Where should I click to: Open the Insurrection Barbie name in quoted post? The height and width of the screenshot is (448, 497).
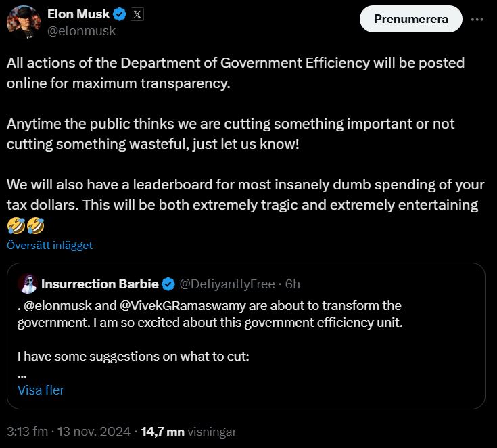point(99,283)
